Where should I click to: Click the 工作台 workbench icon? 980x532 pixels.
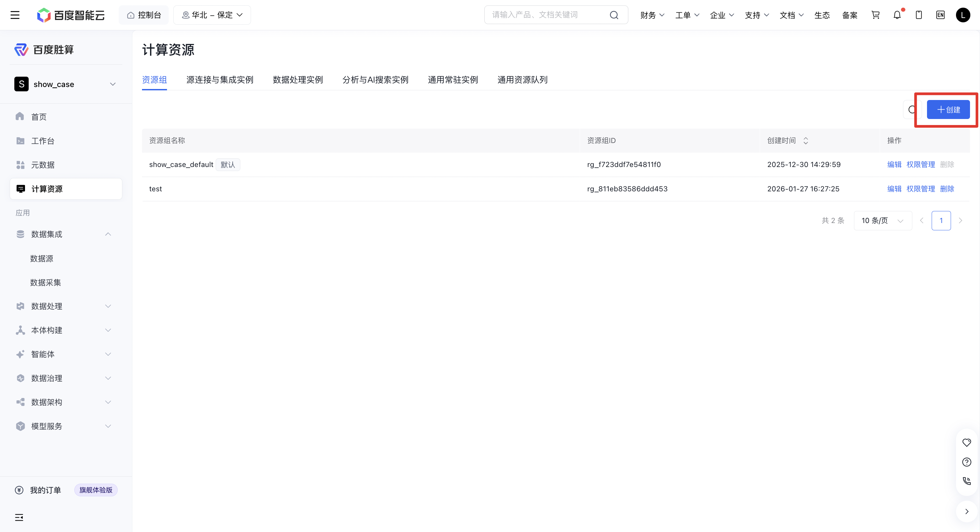[x=20, y=141]
